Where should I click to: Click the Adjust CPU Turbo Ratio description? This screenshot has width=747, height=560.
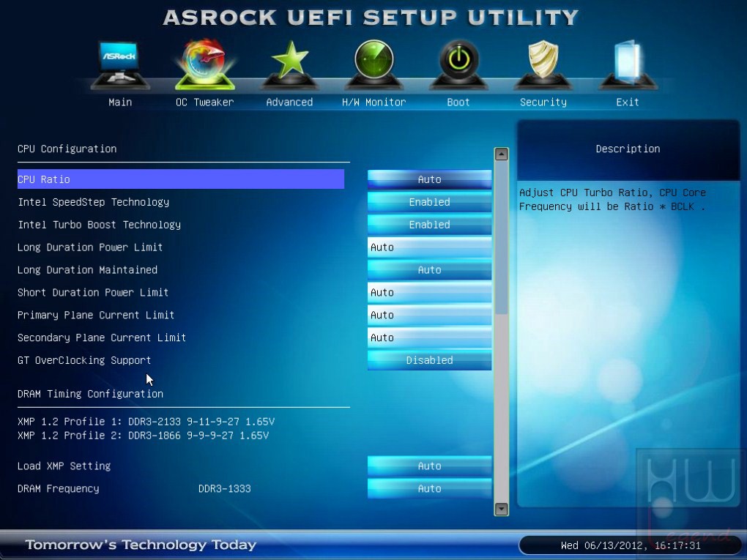click(x=612, y=200)
